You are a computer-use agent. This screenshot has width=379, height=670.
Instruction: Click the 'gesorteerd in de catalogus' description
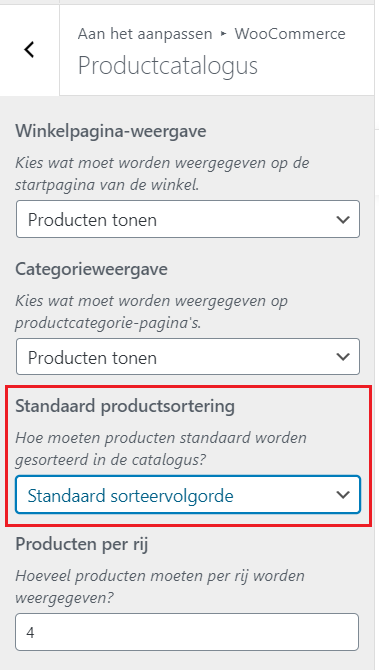(161, 449)
